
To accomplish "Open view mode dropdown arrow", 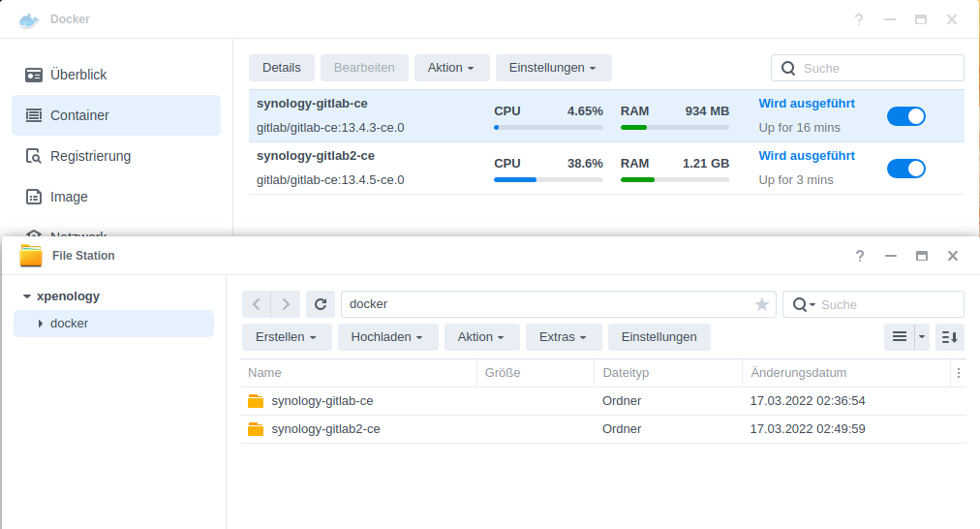I will pyautogui.click(x=922, y=337).
